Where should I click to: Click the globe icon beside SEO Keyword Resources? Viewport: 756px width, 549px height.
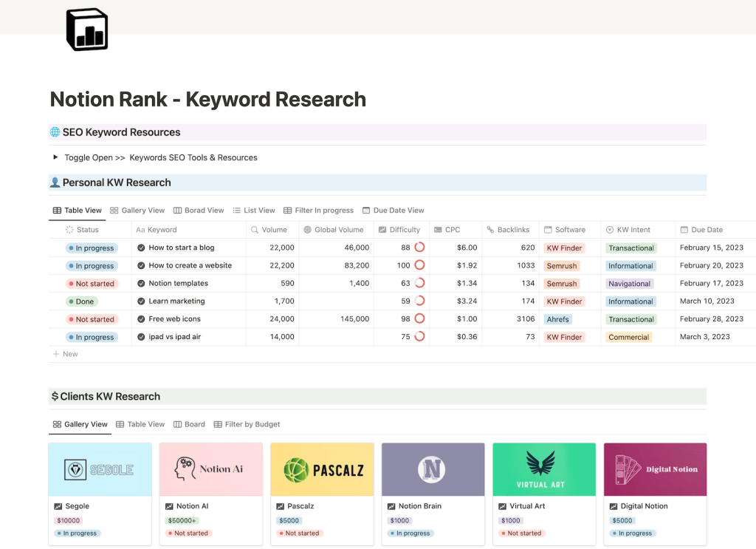point(55,132)
